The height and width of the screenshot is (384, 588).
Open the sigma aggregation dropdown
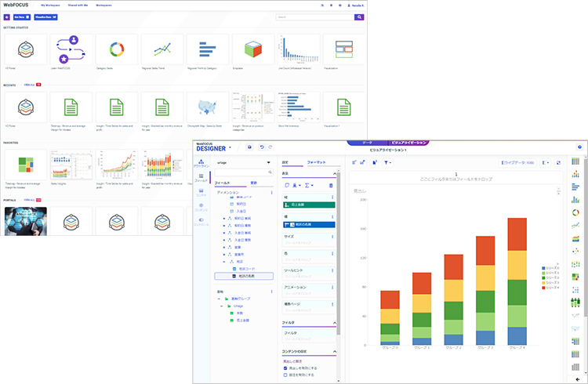309,185
